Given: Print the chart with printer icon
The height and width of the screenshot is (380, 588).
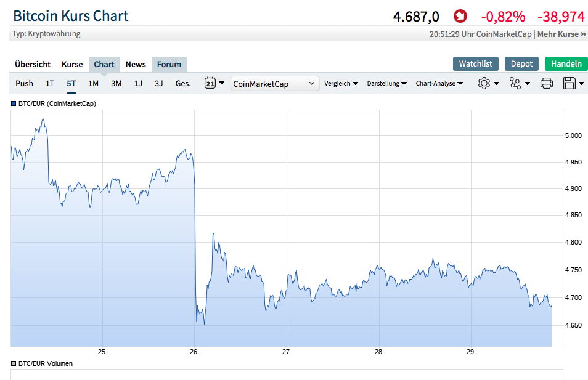Looking at the screenshot, I should 547,83.
